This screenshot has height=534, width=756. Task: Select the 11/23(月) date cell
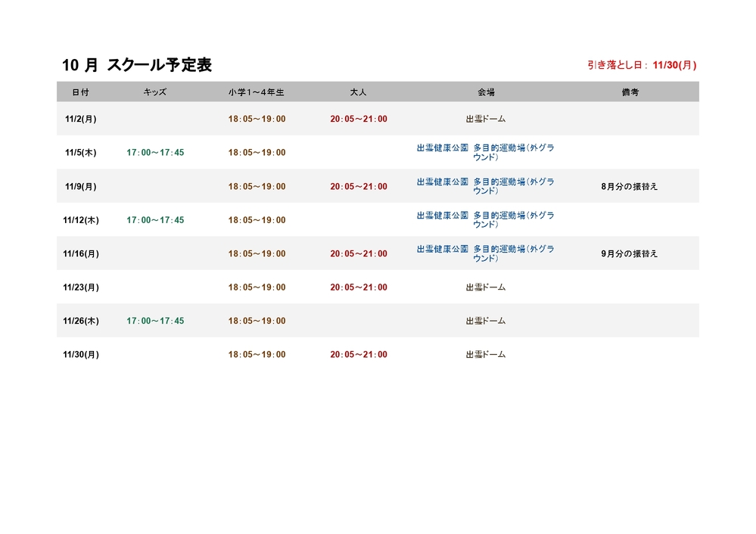[x=80, y=287]
